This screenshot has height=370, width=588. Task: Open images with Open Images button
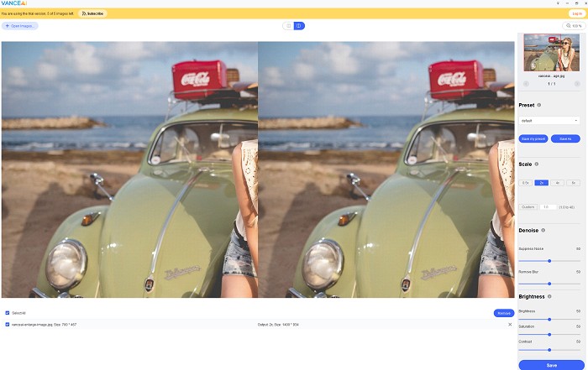click(x=20, y=26)
